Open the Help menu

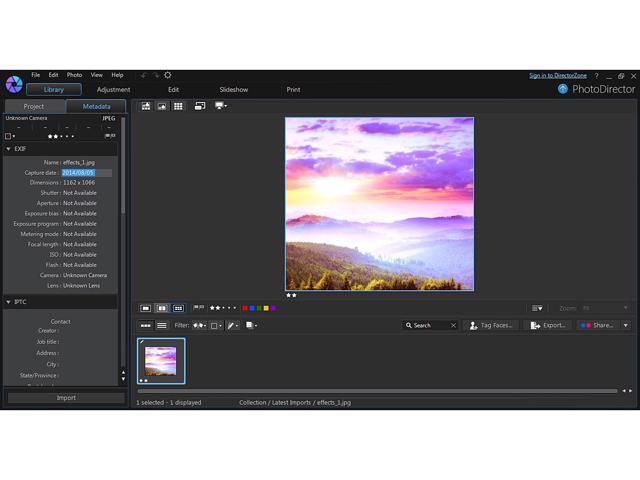[x=117, y=75]
